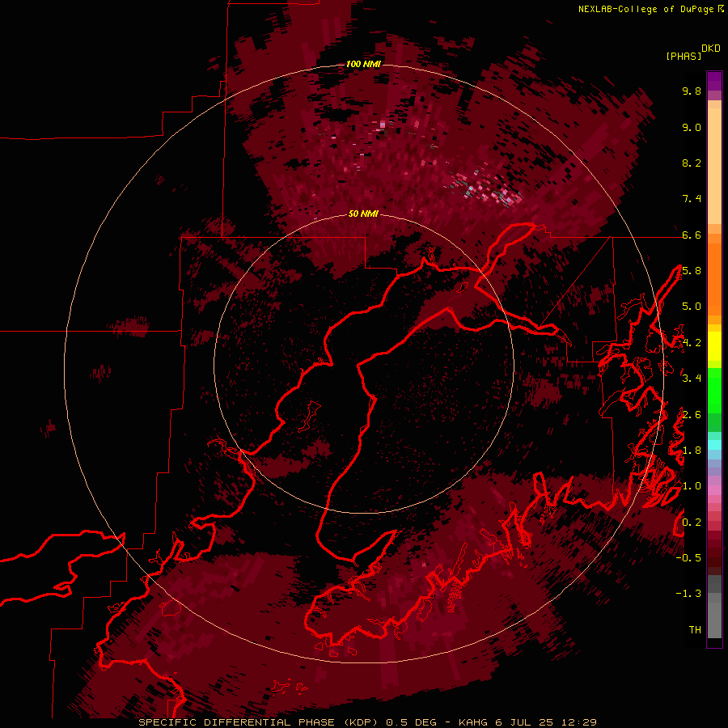This screenshot has height=728, width=728.
Task: Click the 7.4 value on the color scale
Action: (x=692, y=199)
